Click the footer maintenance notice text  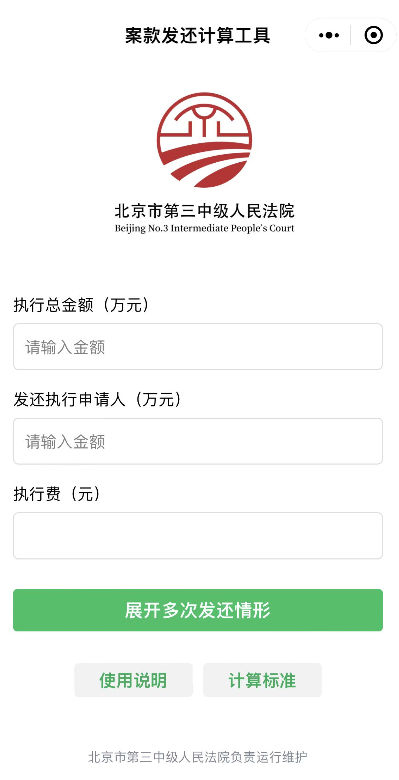click(x=198, y=757)
